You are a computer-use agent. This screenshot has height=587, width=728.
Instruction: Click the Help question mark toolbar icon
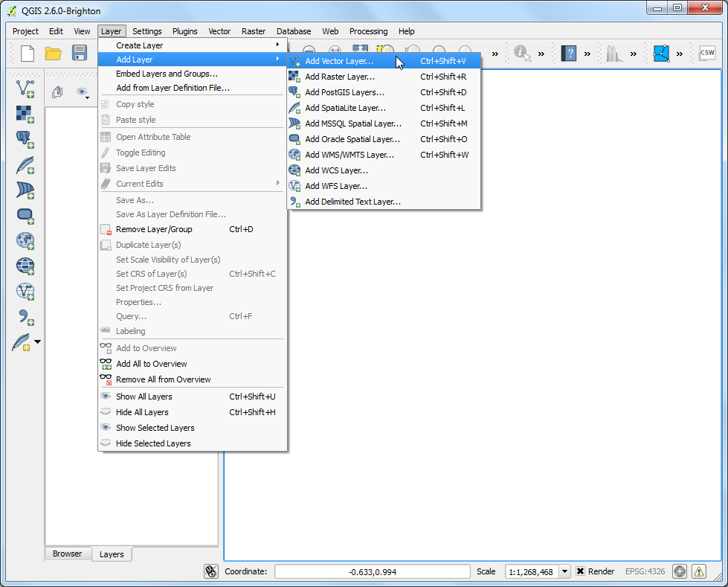pyautogui.click(x=569, y=54)
